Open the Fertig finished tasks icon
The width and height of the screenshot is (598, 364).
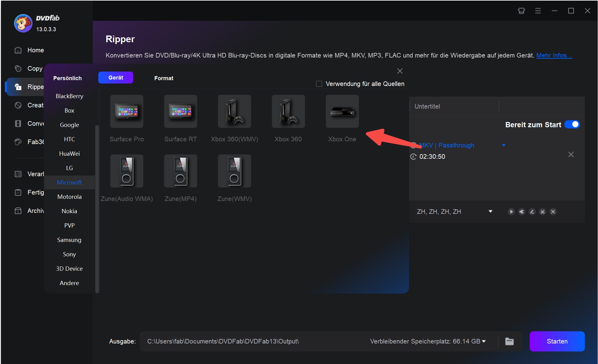pos(18,192)
